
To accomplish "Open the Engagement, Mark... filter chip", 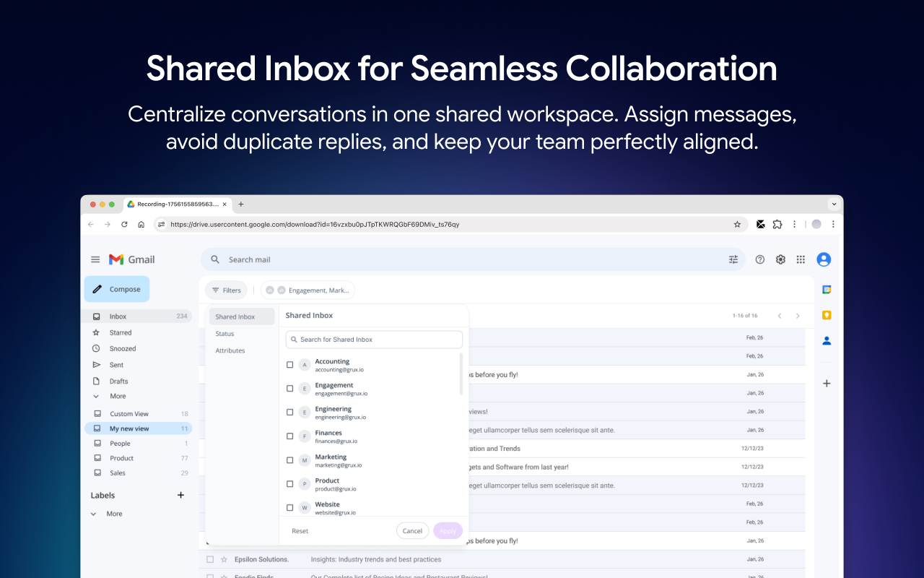I will (x=308, y=290).
